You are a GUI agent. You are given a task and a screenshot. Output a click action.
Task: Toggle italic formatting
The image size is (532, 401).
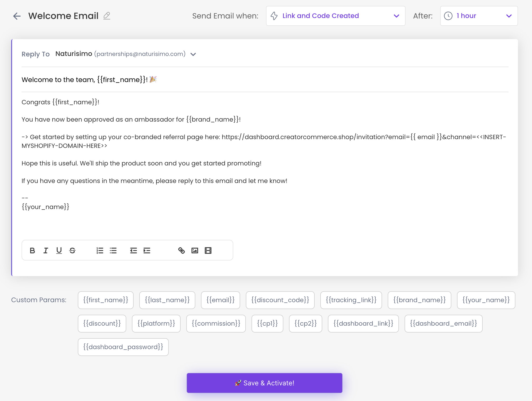click(x=46, y=251)
